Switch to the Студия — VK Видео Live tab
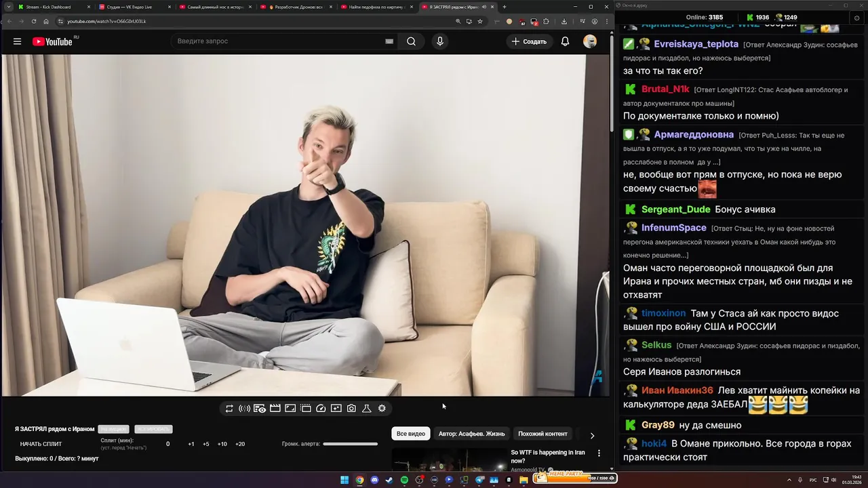 point(134,7)
